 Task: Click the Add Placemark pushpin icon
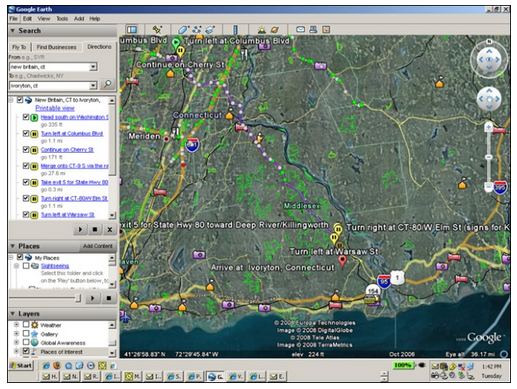tap(157, 30)
